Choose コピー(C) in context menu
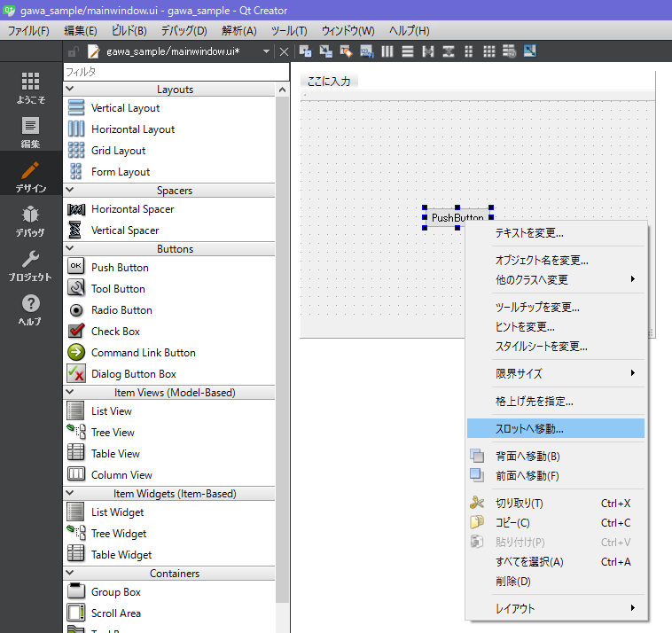The image size is (672, 633). (x=556, y=523)
